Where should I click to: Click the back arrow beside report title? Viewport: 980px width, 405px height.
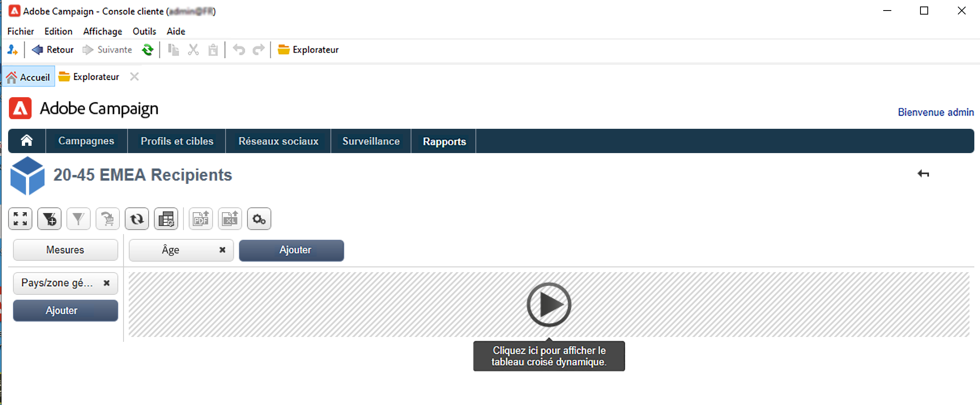[x=923, y=174]
